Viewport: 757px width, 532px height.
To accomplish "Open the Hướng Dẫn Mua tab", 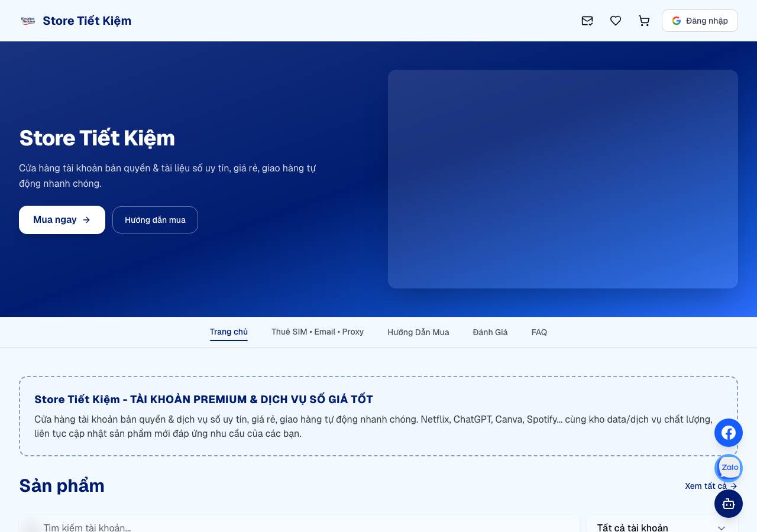I will 418,332.
